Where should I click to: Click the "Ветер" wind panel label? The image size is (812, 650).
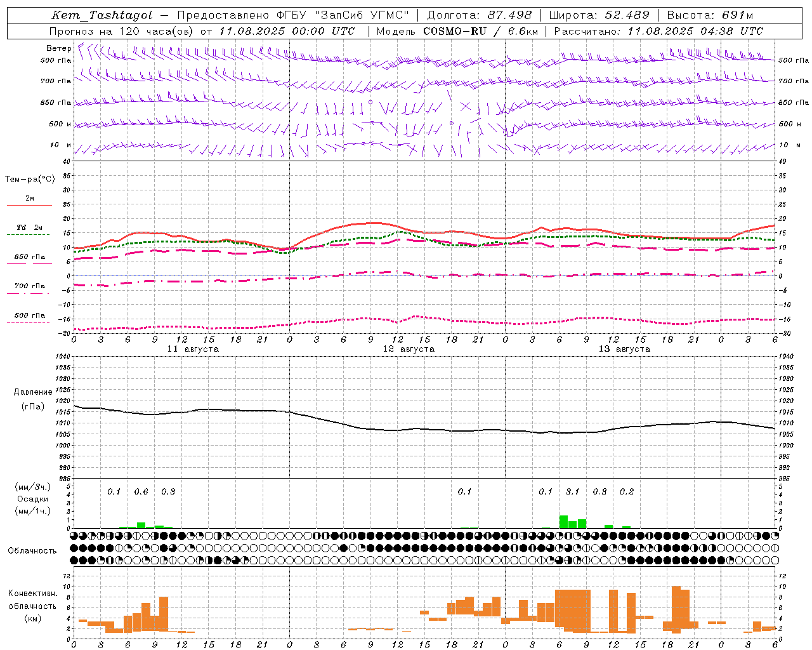click(59, 48)
